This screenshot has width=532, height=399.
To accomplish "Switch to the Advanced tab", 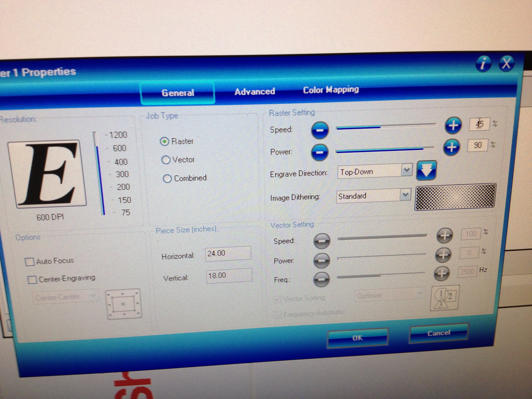I will tap(255, 91).
